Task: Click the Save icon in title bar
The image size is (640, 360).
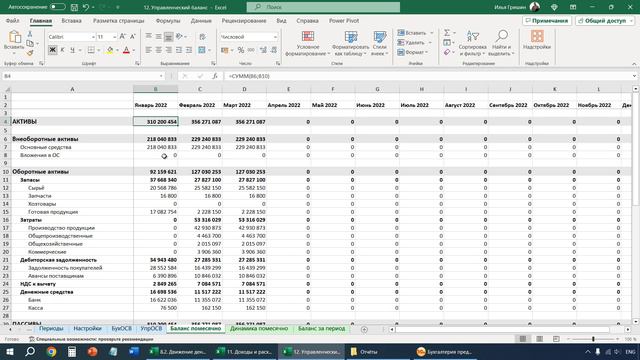Action: [x=74, y=7]
